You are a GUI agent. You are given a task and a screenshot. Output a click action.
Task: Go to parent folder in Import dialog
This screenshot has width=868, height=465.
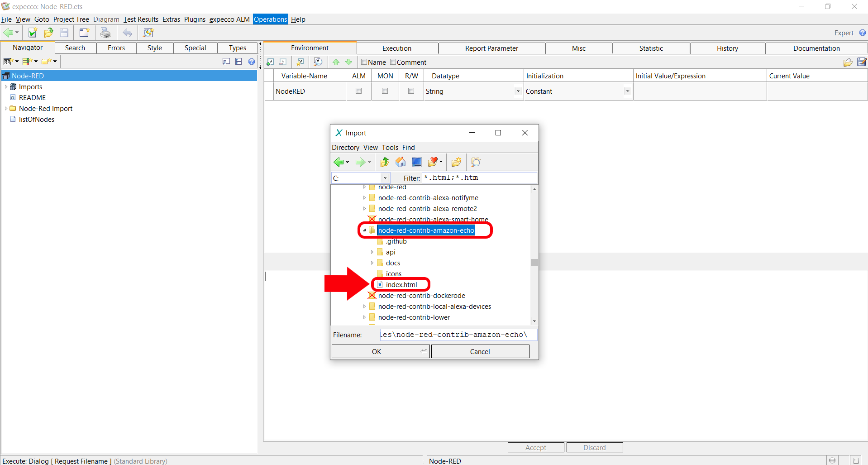tap(384, 162)
